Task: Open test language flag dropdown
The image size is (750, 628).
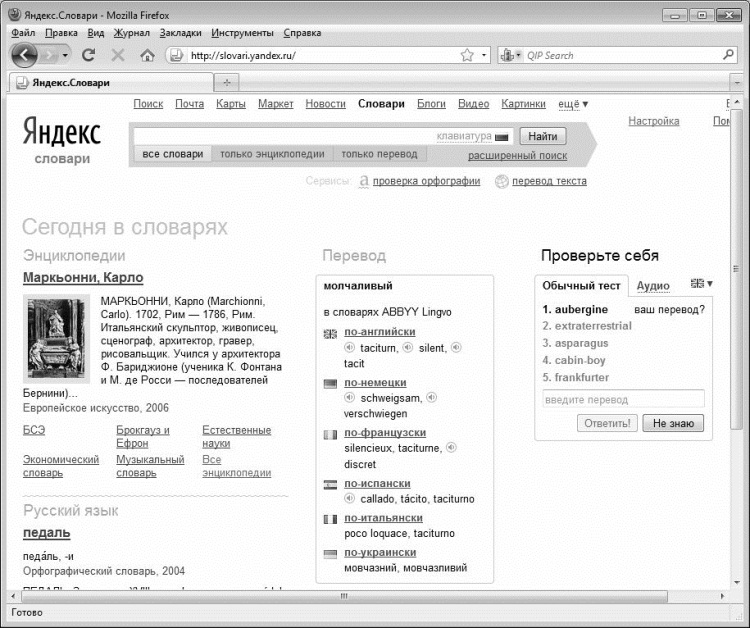Action: [x=702, y=284]
